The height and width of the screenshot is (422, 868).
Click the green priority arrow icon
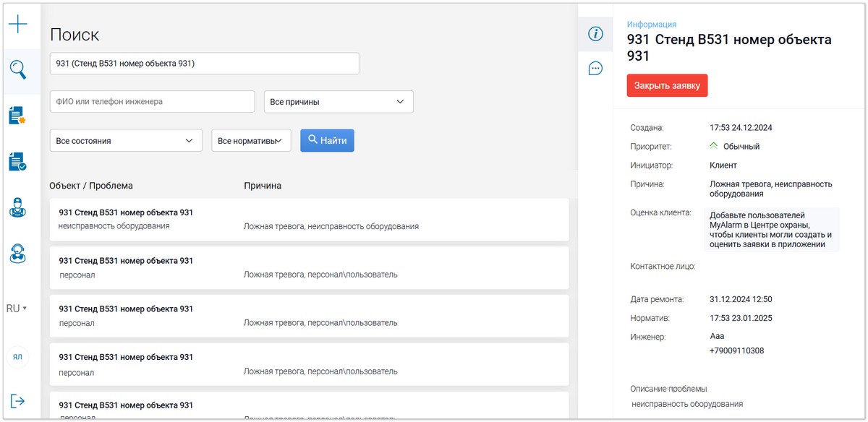point(714,145)
